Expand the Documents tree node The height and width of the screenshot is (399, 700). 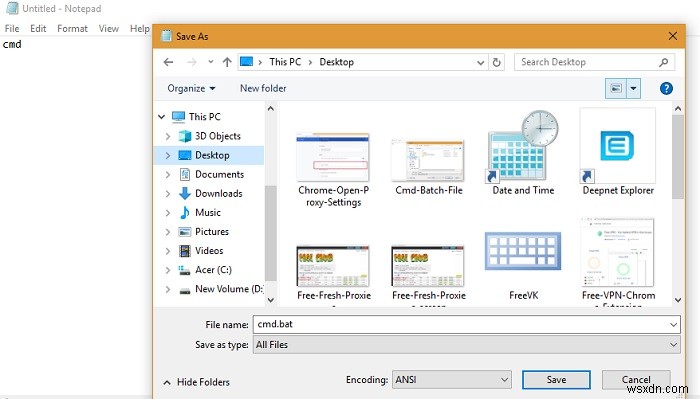(167, 175)
